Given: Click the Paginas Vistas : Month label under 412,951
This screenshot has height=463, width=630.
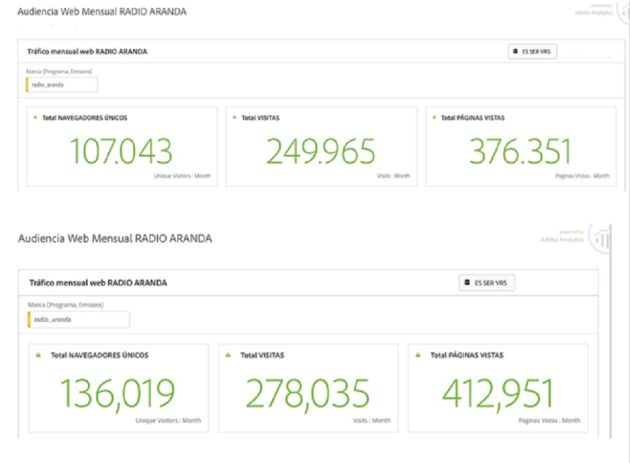Looking at the screenshot, I should click(x=549, y=420).
